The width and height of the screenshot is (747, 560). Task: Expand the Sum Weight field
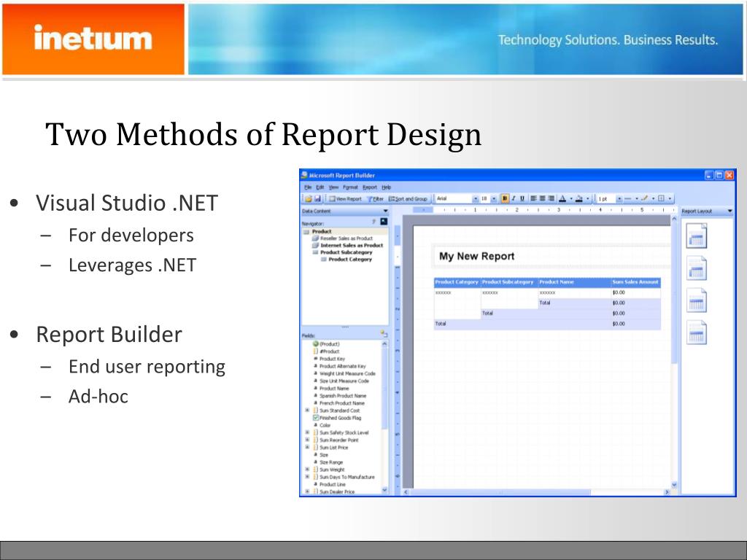[307, 469]
